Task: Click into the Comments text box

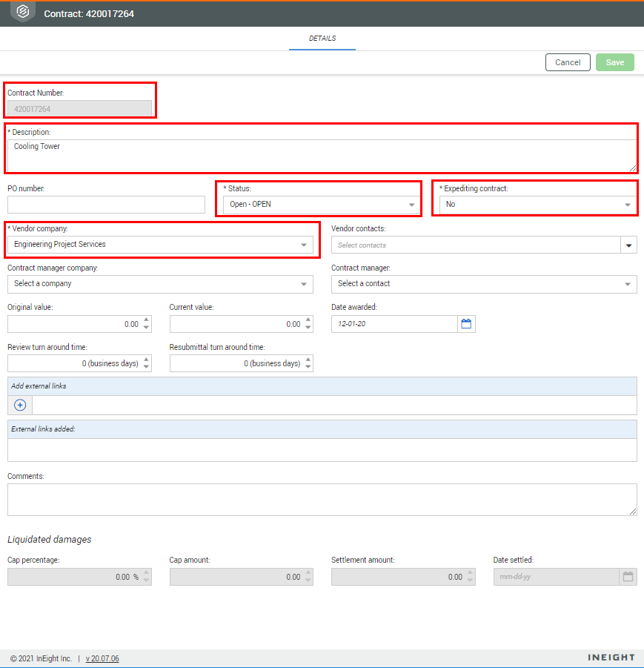Action: point(322,500)
